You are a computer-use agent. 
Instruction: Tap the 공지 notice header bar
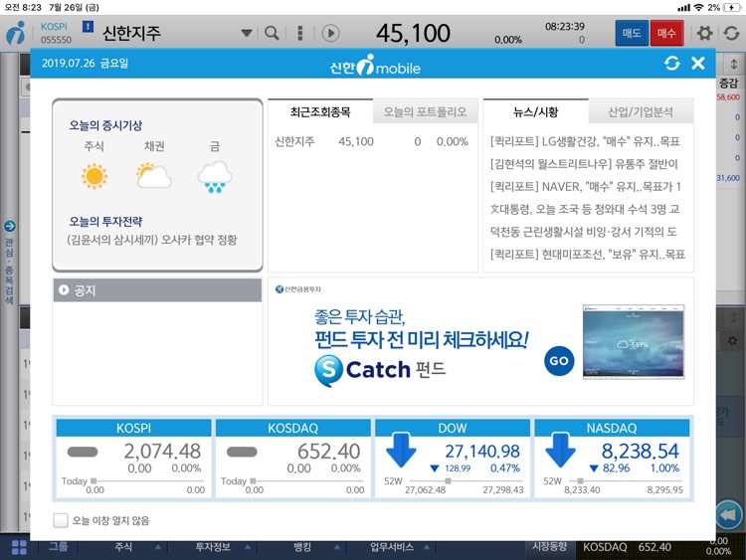click(x=157, y=289)
